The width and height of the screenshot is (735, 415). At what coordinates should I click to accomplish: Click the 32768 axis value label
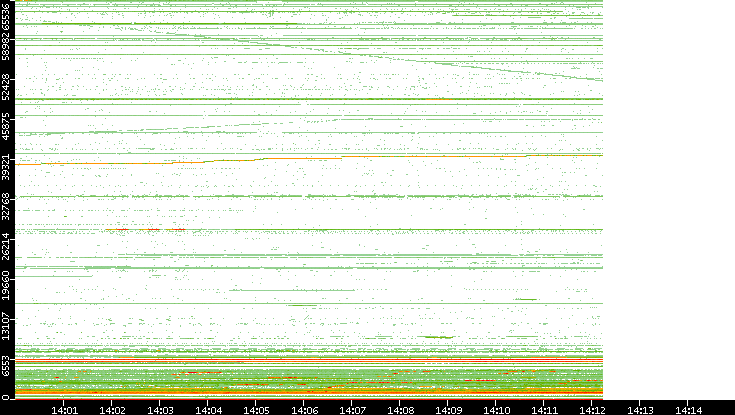coord(7,201)
